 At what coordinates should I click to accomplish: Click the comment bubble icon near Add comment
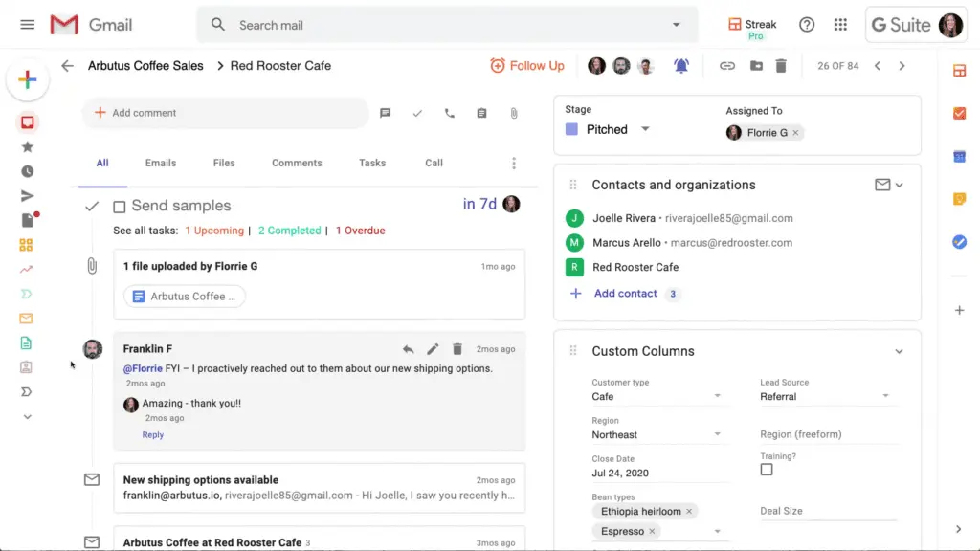(385, 113)
